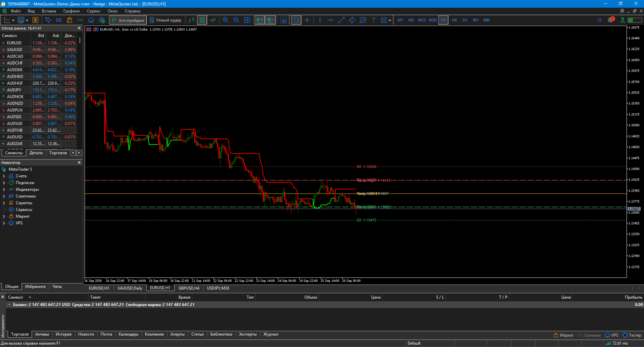Open the tile windows grid icon

click(247, 20)
